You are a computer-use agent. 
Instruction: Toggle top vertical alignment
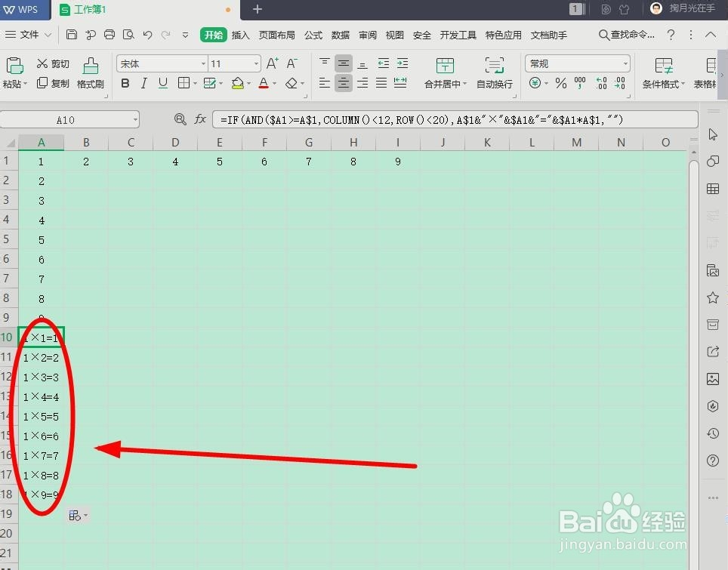(325, 63)
